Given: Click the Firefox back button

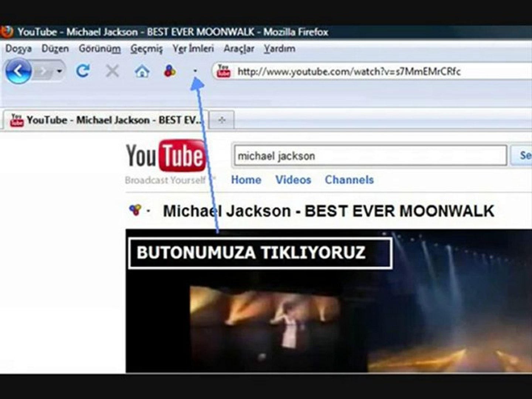Looking at the screenshot, I should click(x=18, y=71).
